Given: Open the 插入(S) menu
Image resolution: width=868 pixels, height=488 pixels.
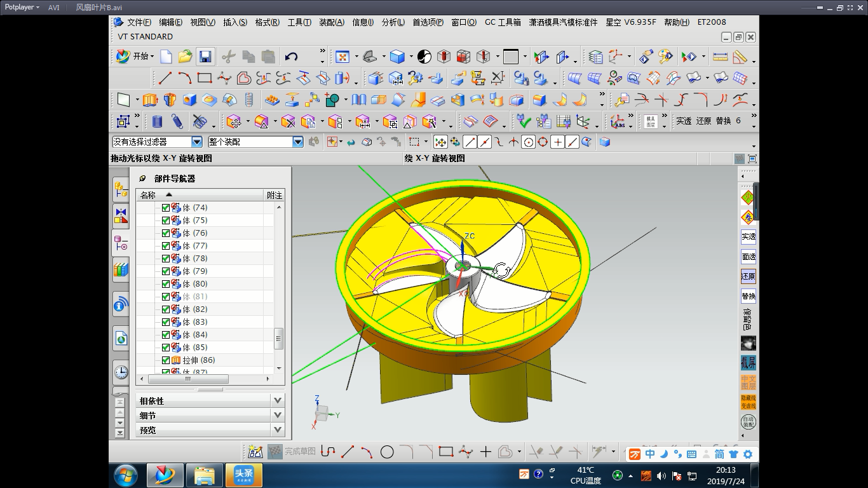Looking at the screenshot, I should 235,22.
